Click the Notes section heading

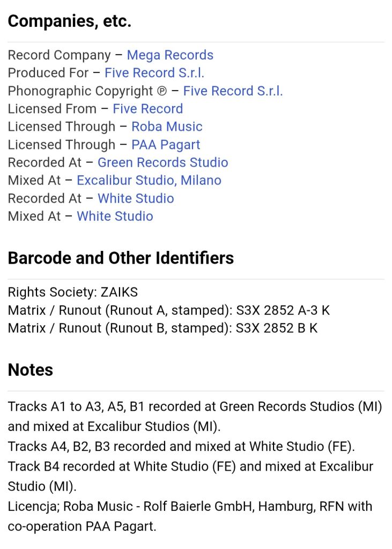pyautogui.click(x=30, y=370)
